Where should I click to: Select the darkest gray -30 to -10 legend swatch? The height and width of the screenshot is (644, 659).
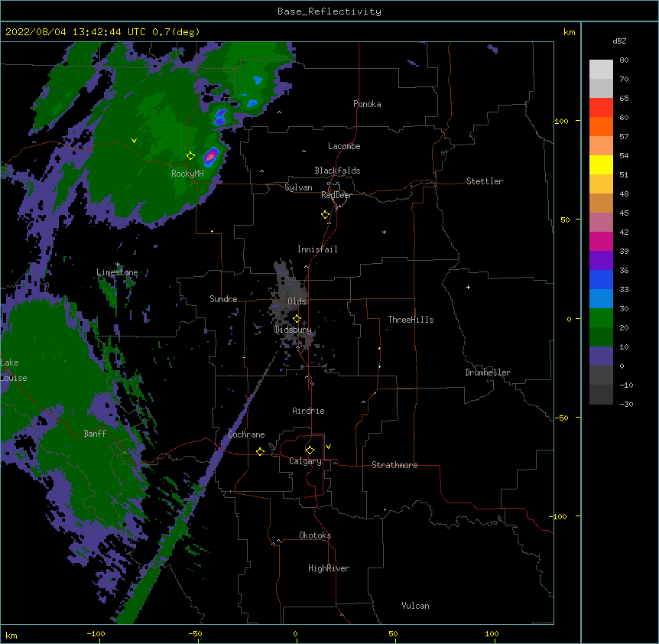pos(601,395)
